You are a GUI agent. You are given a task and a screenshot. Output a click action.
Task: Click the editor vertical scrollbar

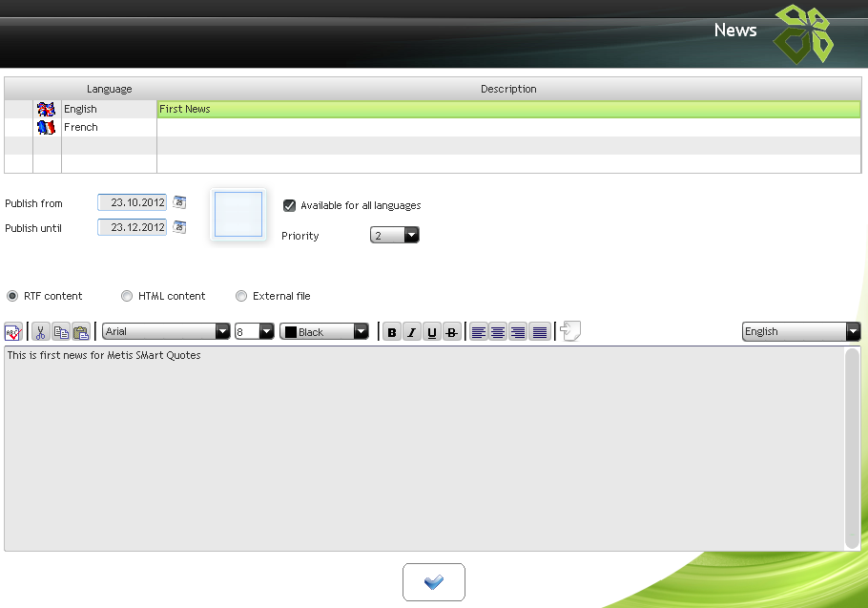853,449
